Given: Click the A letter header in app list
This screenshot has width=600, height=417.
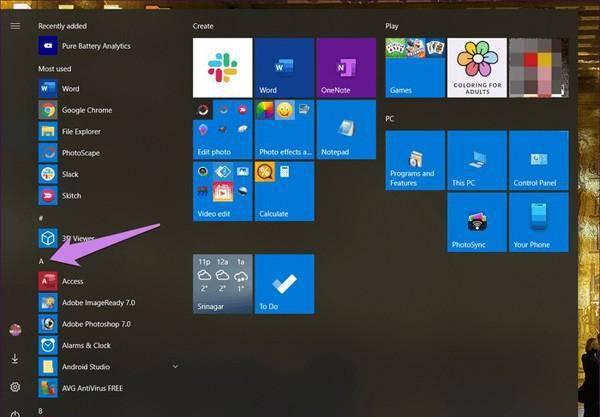Looking at the screenshot, I should point(41,261).
